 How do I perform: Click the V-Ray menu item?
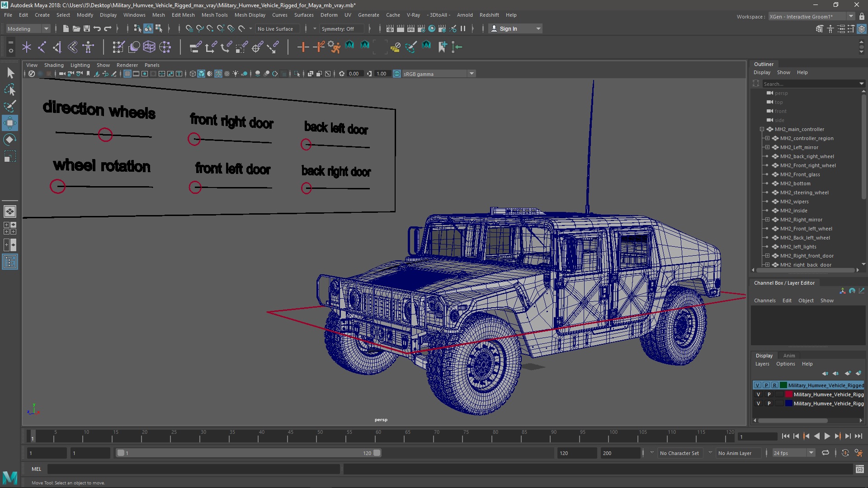413,14
